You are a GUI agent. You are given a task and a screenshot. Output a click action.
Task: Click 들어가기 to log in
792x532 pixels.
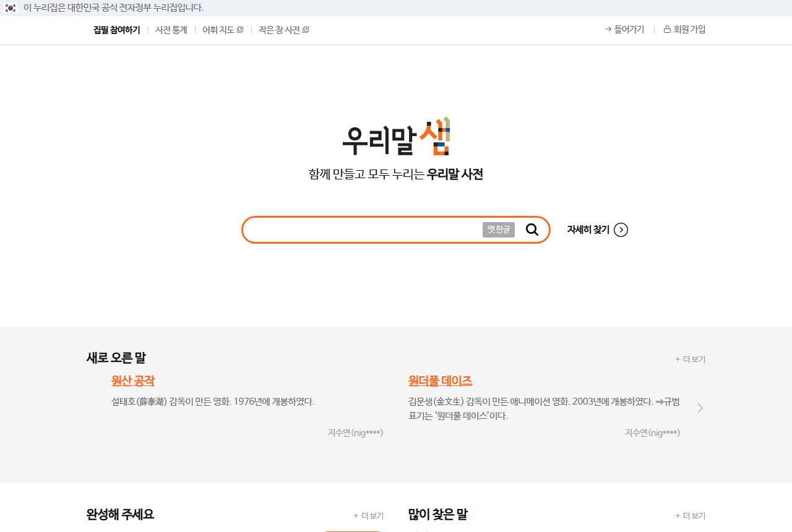624,29
